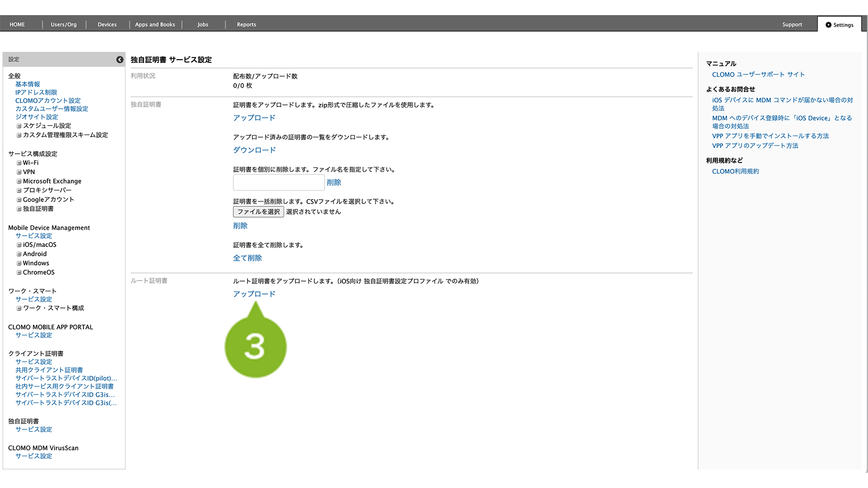Expand the ワーク・スマート構成 plus icon
The image size is (868, 488).
point(19,308)
